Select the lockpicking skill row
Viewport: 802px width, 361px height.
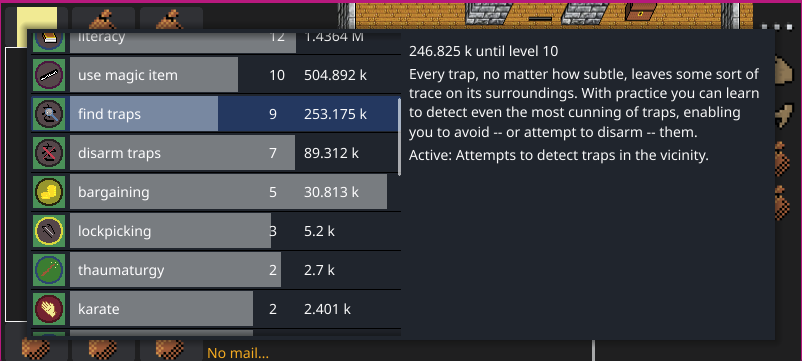pyautogui.click(x=215, y=231)
